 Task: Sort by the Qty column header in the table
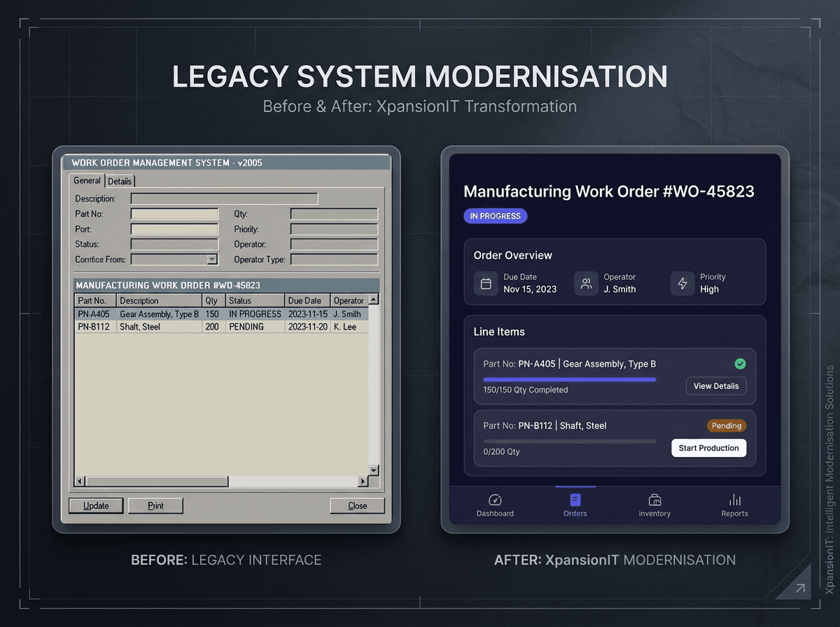(x=213, y=300)
